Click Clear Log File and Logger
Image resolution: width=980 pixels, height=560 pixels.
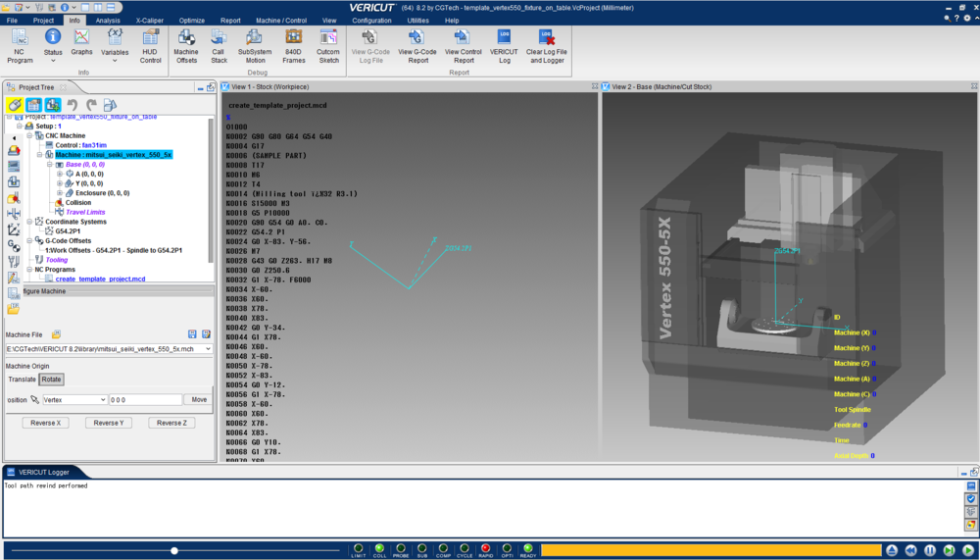click(546, 46)
